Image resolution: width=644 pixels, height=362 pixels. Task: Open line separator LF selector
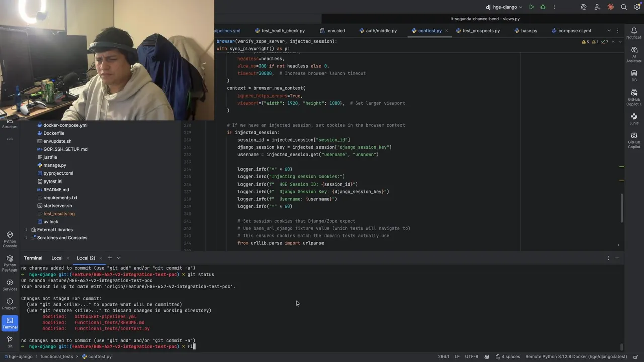click(x=457, y=357)
